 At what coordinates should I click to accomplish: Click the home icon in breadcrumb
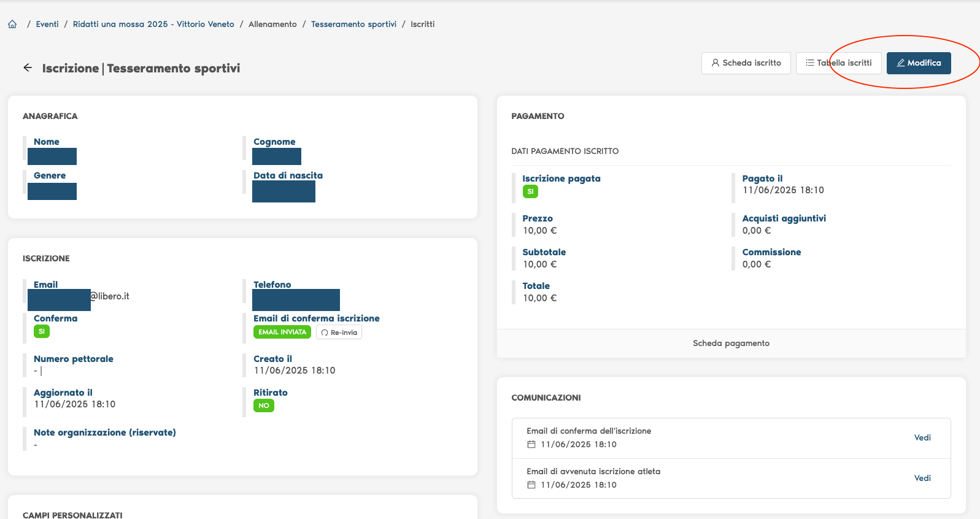click(x=12, y=25)
